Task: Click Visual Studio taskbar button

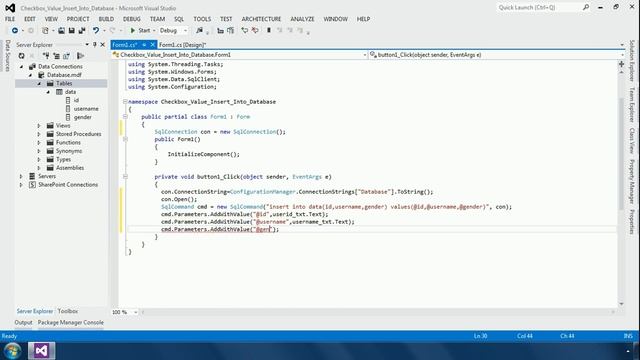Action: 41,351
